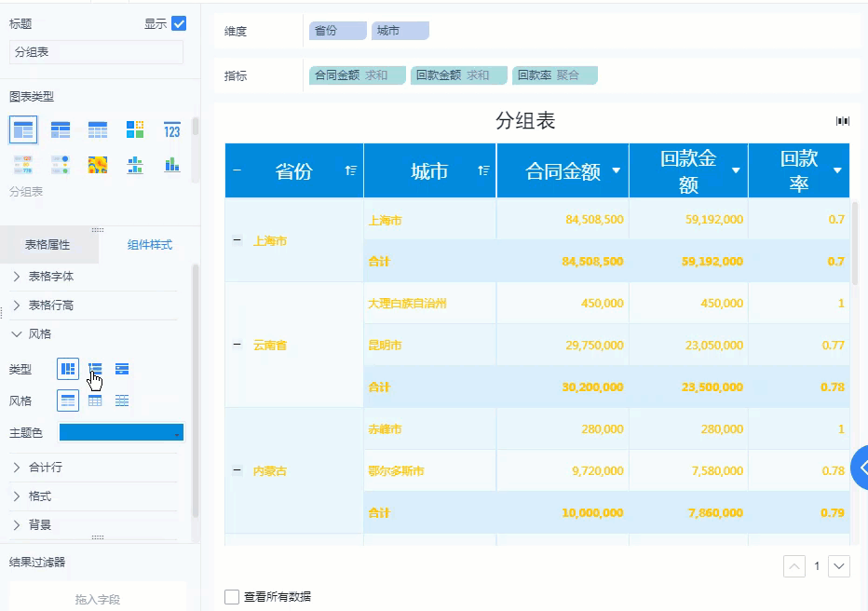Select the KPI number card chart type icon
This screenshot has width=868, height=611.
click(172, 130)
